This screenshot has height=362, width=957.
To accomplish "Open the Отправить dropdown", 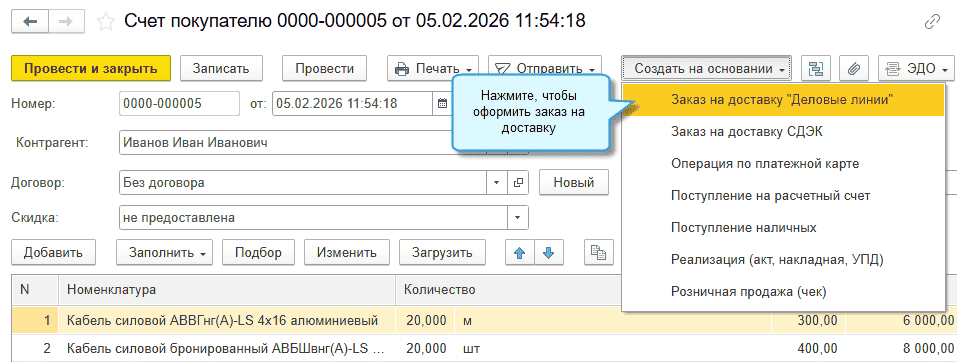I will (545, 68).
